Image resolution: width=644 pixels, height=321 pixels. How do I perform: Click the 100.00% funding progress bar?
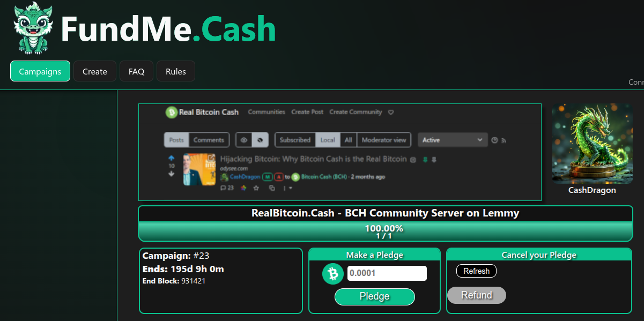(x=386, y=232)
